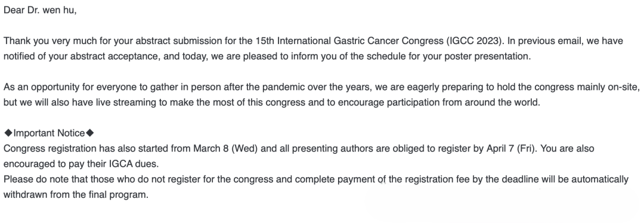Viewport: 644px width, 223px height.
Task: Click "withdrawn from the final program" line
Action: click(x=76, y=194)
